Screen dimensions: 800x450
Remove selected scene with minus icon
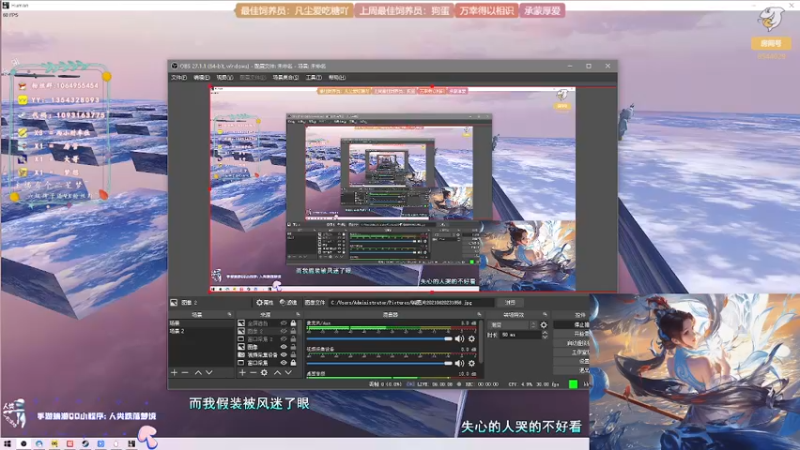click(185, 373)
